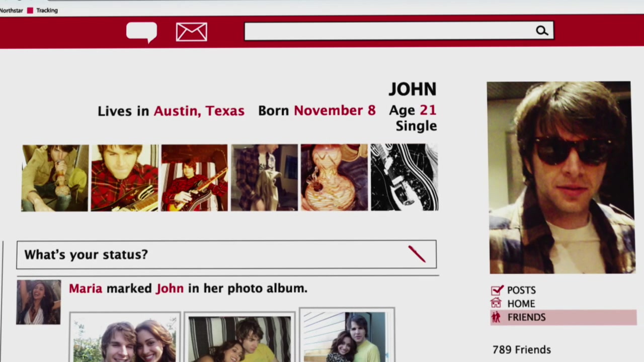Click the red pencil status icon

tap(417, 254)
